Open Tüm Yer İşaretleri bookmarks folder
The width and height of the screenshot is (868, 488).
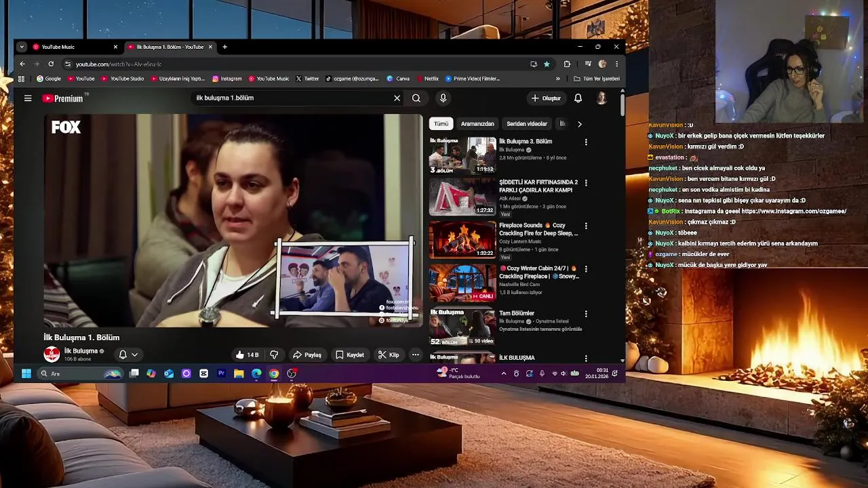(x=597, y=79)
